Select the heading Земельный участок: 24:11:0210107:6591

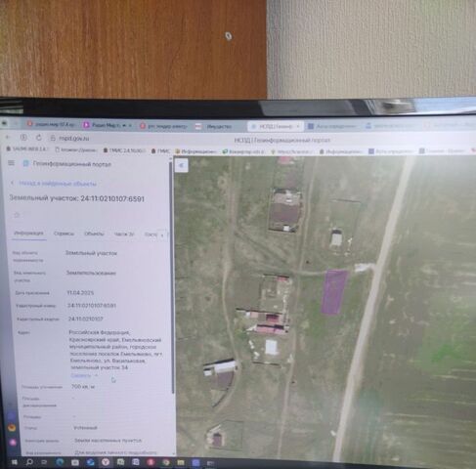77,198
